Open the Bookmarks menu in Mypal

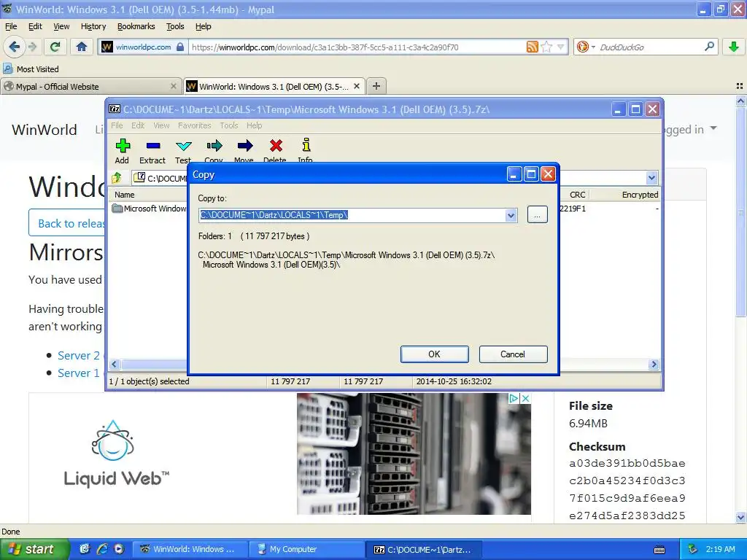click(x=136, y=27)
